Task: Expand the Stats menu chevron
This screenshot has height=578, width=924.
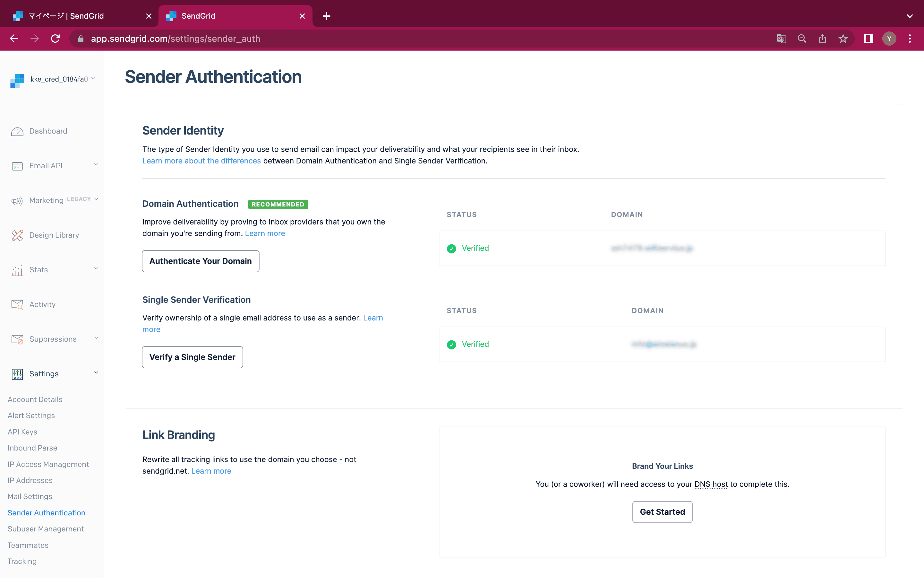Action: 96,269
